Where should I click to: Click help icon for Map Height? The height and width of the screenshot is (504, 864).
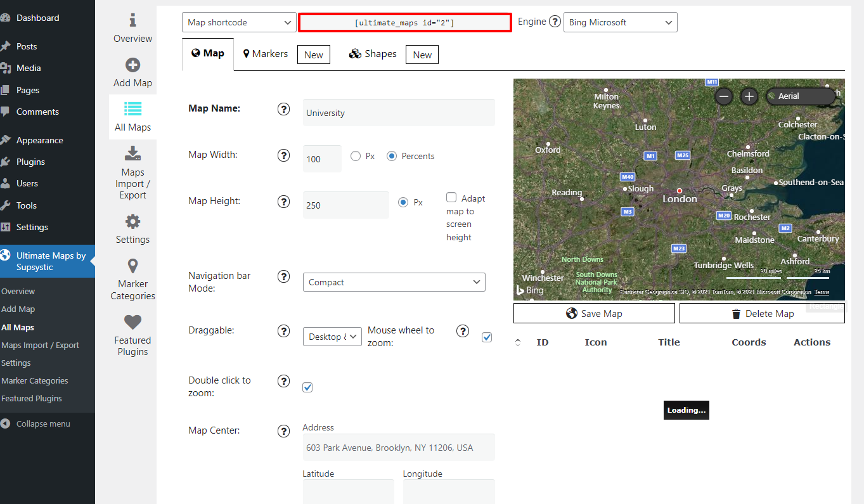(x=284, y=202)
